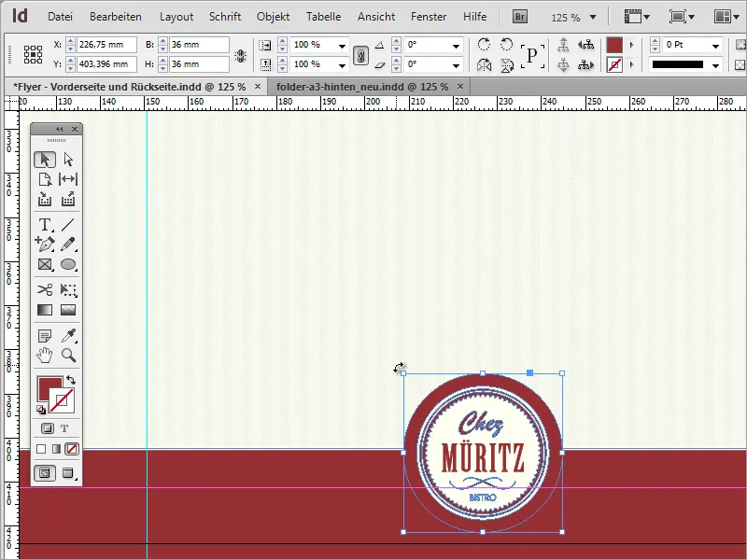Activate the Note tool
The height and width of the screenshot is (560, 747).
pyautogui.click(x=45, y=336)
